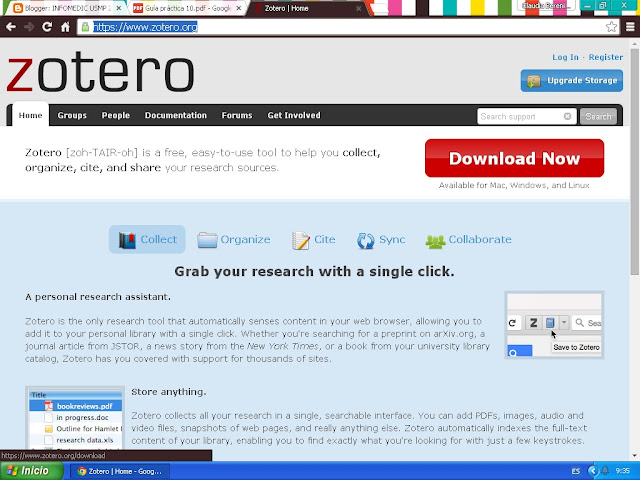The width and height of the screenshot is (640, 480).
Task: Select the Cite feature tab
Action: tap(313, 240)
